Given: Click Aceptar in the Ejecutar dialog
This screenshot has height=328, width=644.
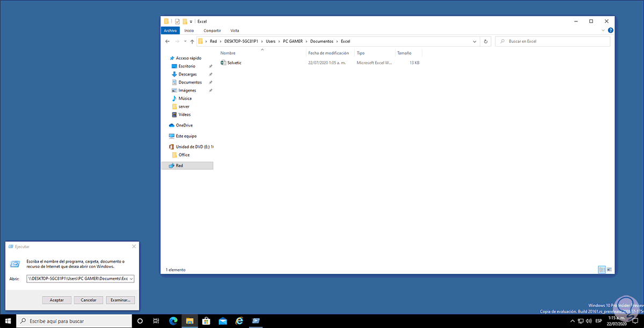Looking at the screenshot, I should (x=57, y=300).
